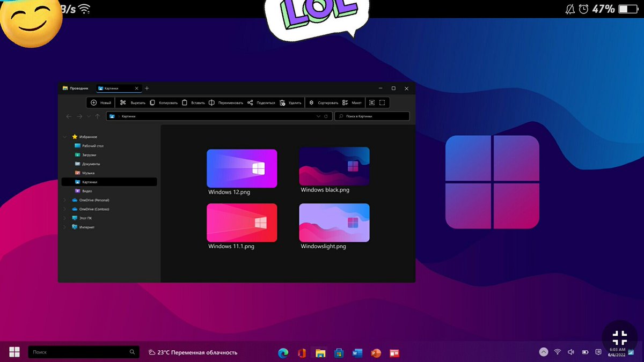Expand Этот ПК tree node
Image resolution: width=644 pixels, height=362 pixels.
pos(65,218)
